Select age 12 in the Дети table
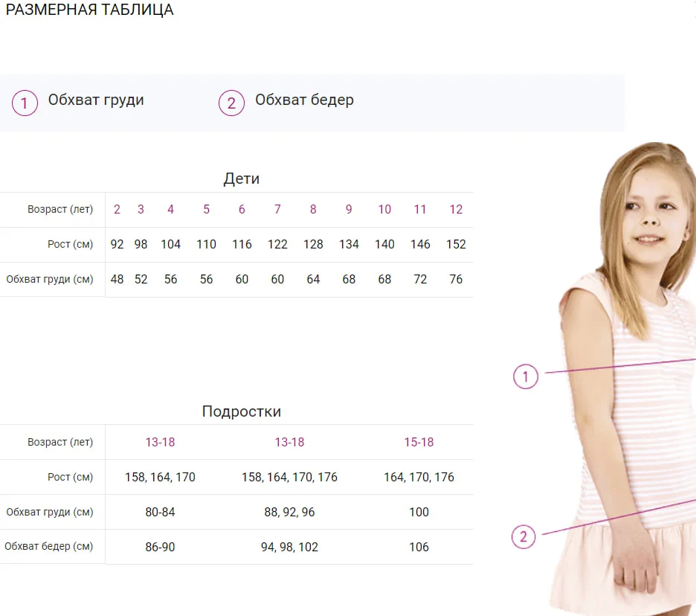This screenshot has height=616, width=696. (456, 209)
